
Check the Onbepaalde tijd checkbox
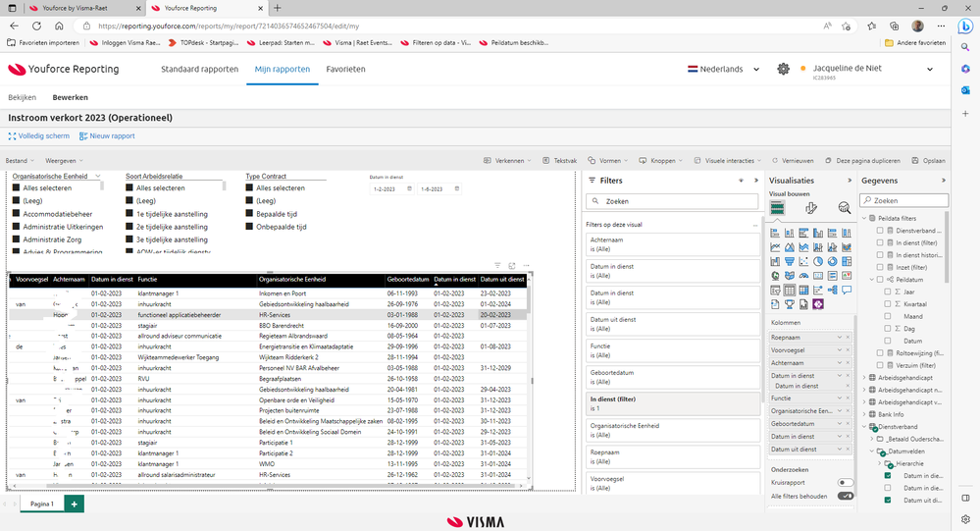click(249, 227)
